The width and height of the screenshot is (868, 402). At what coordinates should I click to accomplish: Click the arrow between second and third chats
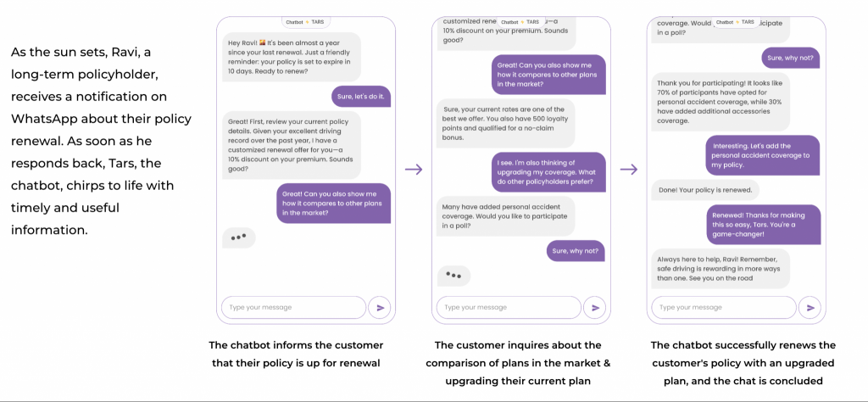point(629,169)
